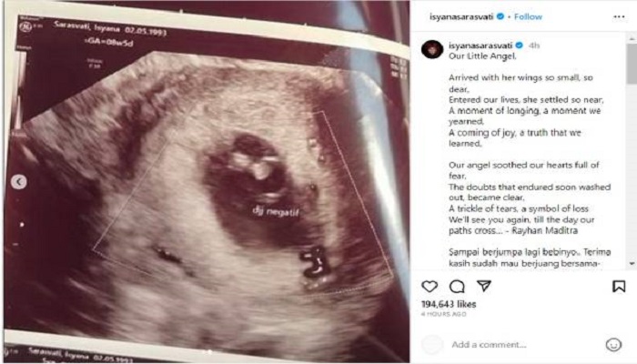637x364 pixels.
Task: Share post via paper plane icon
Action: (484, 286)
